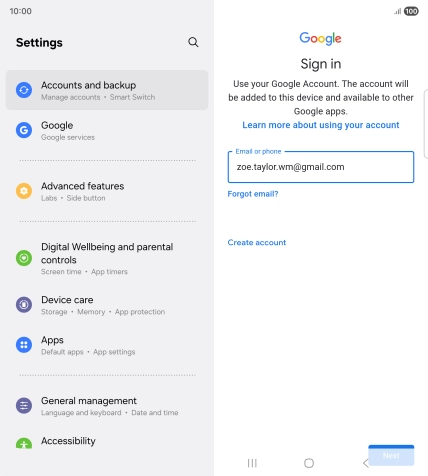This screenshot has width=428, height=476.
Task: Open recent apps navigation button
Action: [x=252, y=463]
